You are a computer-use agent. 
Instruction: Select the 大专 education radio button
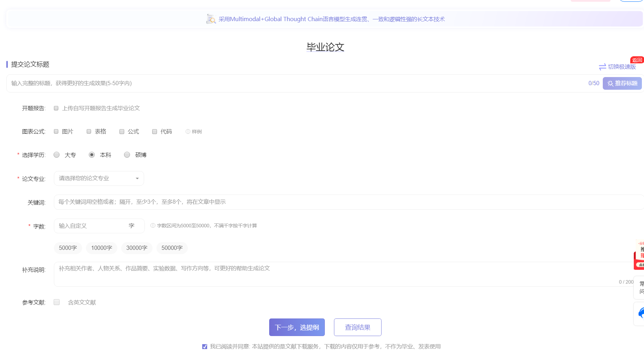57,155
